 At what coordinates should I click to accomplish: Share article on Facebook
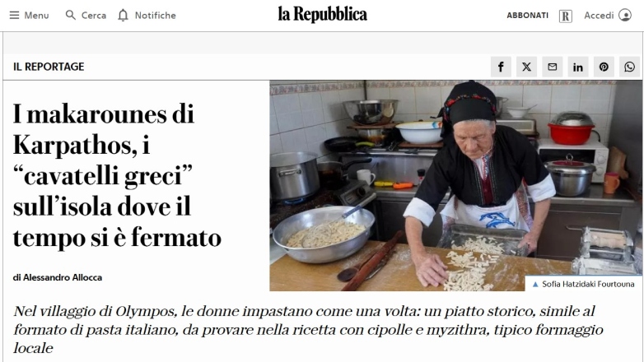(501, 67)
